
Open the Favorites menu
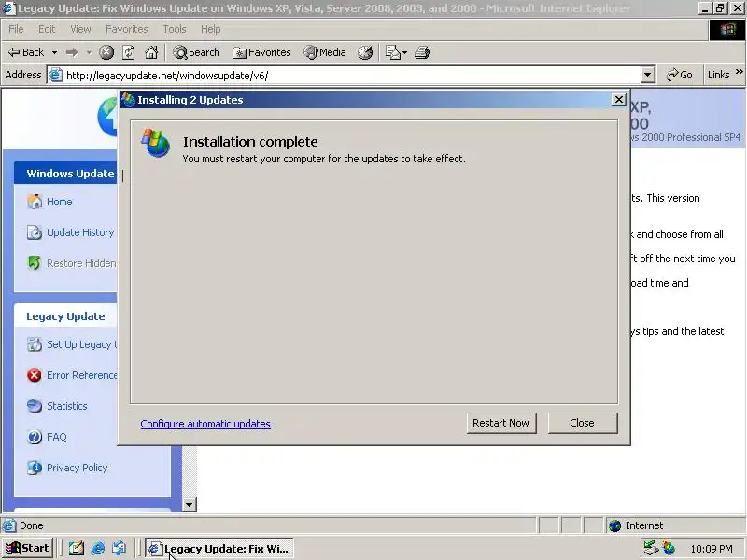click(x=126, y=29)
